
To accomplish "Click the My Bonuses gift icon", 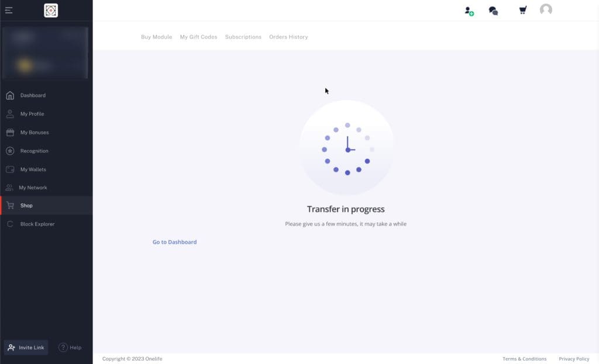I will pyautogui.click(x=10, y=133).
